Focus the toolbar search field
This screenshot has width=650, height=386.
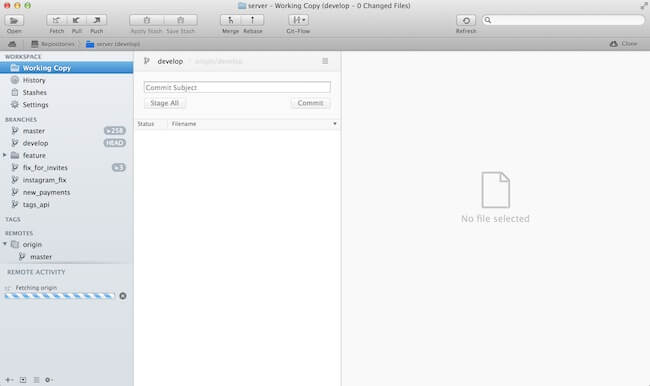(563, 20)
